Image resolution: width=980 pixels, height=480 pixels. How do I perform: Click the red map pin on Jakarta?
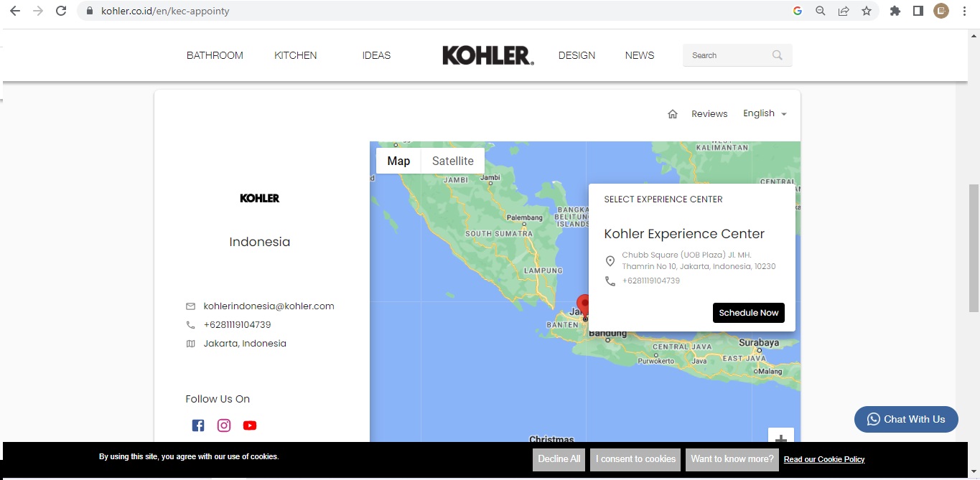(x=584, y=305)
